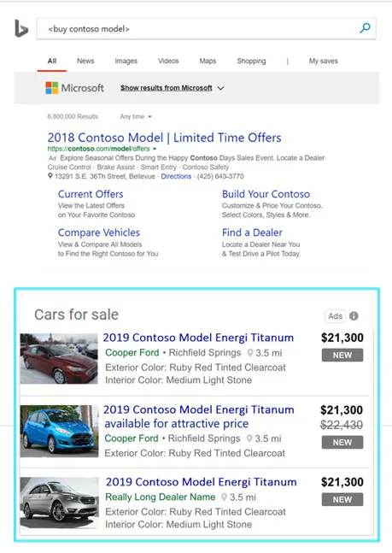The image size is (392, 553).
Task: Go to the Maps tab
Action: (208, 61)
